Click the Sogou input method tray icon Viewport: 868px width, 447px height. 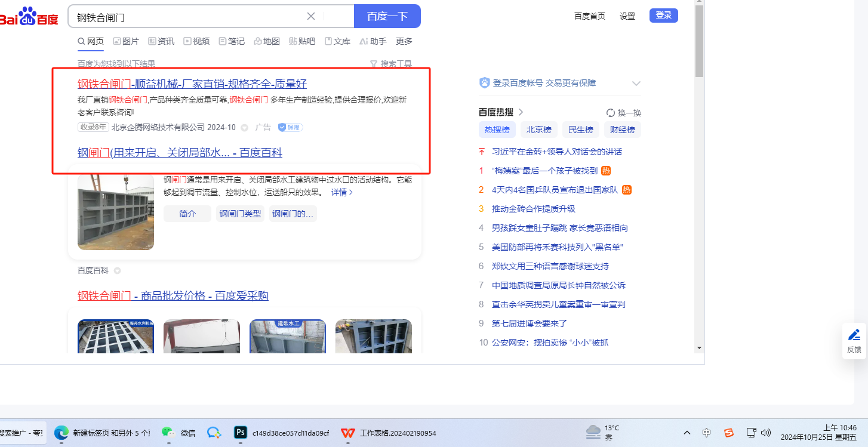coord(729,432)
